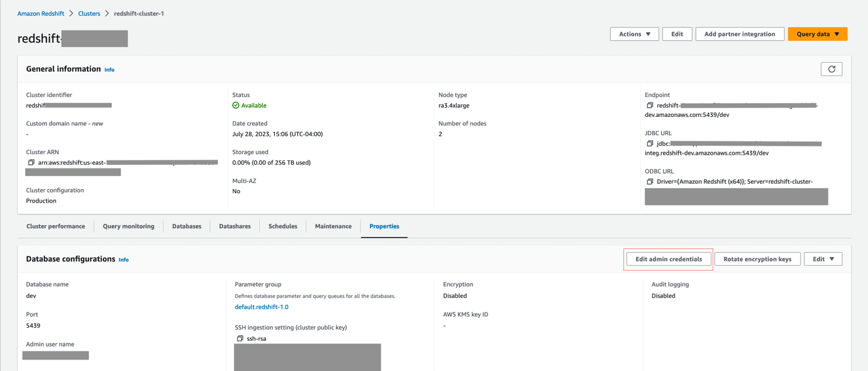
Task: Click the SSH ingestion setting label
Action: pos(291,327)
